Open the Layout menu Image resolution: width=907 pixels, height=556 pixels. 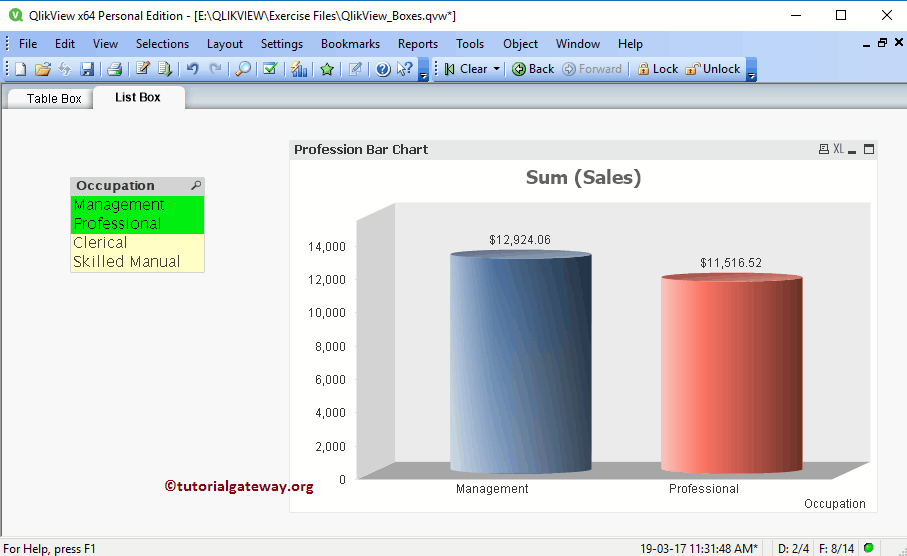tap(224, 44)
